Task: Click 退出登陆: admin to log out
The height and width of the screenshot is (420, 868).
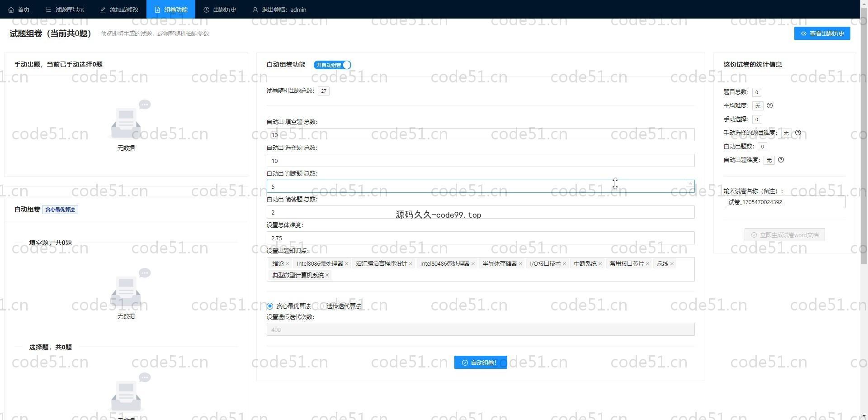Action: pos(279,10)
